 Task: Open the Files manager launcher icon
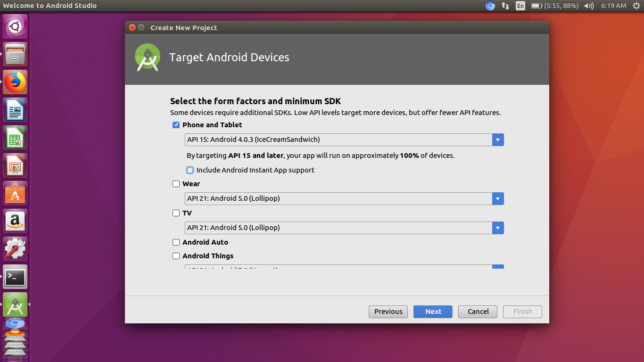15,54
